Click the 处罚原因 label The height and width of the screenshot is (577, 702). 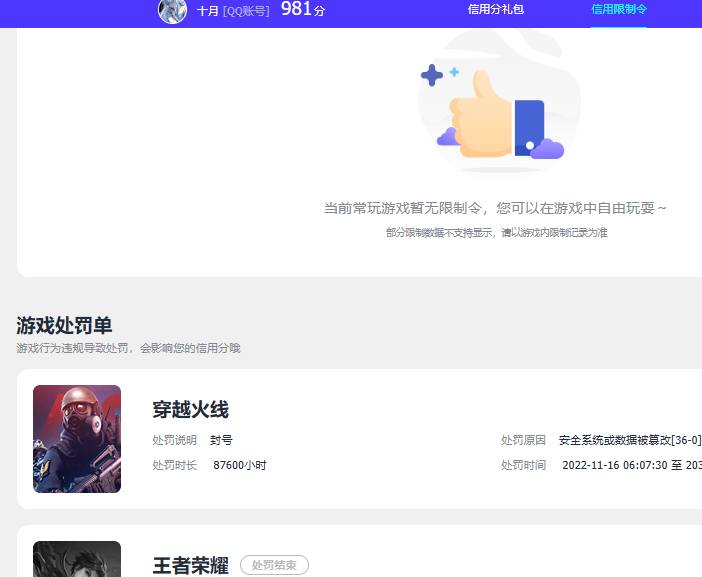[x=523, y=440]
